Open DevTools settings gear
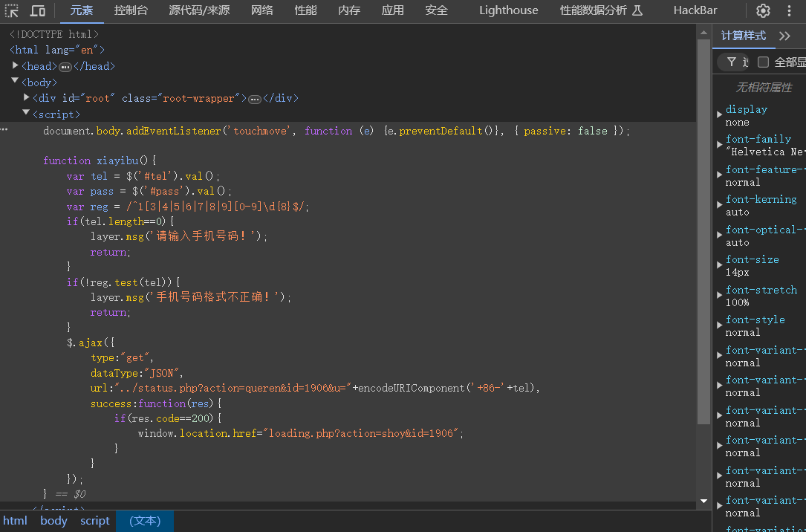The height and width of the screenshot is (532, 806). click(763, 10)
